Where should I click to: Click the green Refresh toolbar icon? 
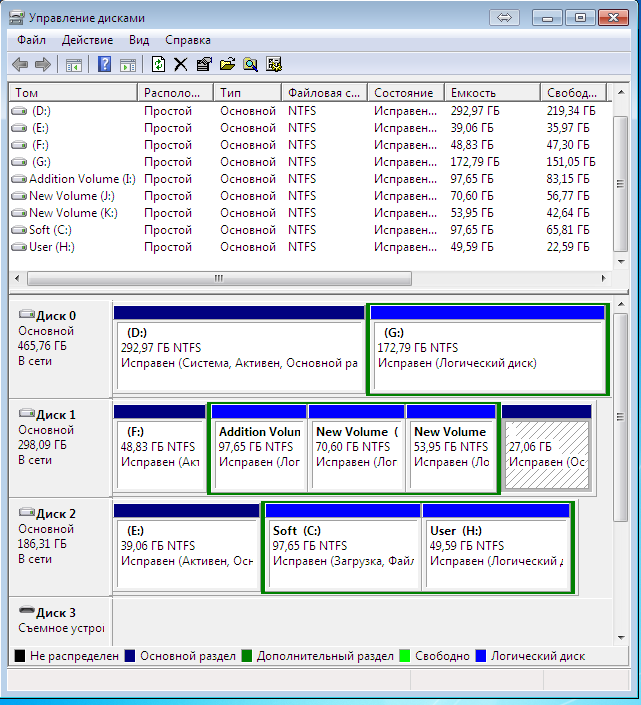[158, 64]
